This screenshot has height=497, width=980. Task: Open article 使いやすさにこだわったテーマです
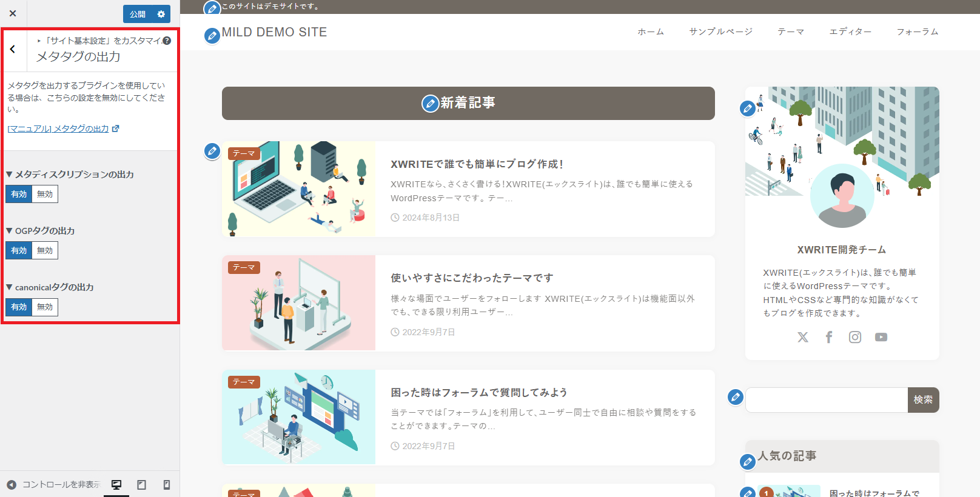click(472, 278)
